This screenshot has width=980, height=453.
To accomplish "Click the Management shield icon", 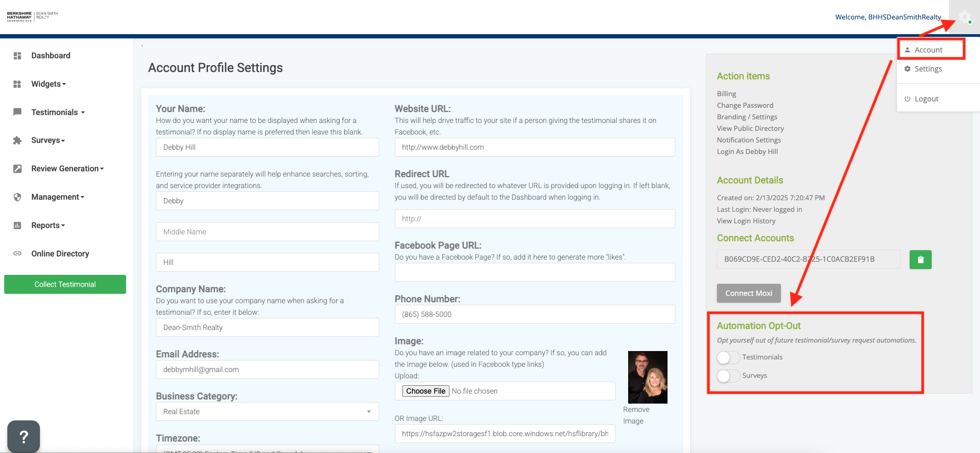I will coord(17,197).
